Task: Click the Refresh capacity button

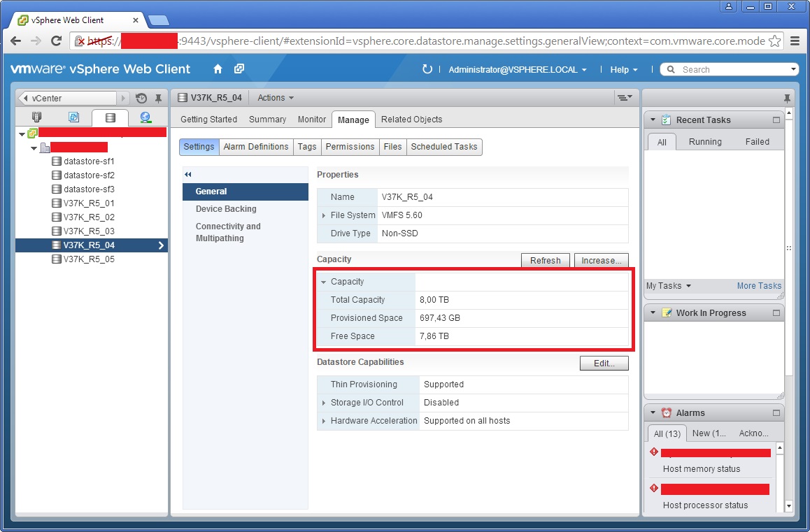Action: 545,260
